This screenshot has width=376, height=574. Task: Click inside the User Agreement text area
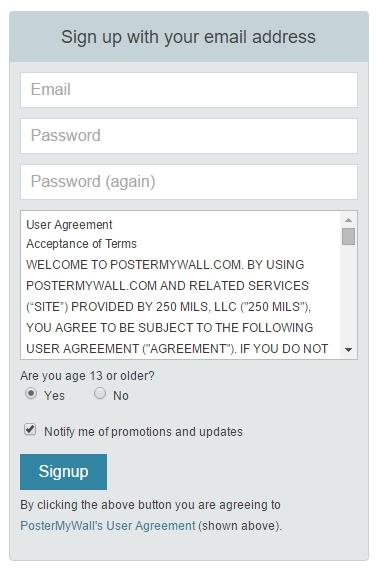pyautogui.click(x=181, y=285)
